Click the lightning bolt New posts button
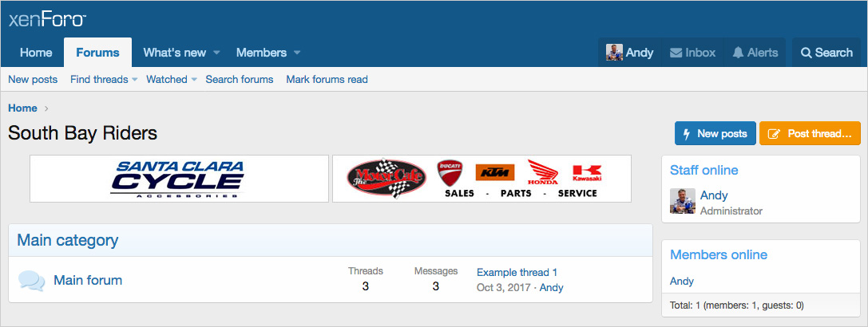Viewport: 868px width, 327px height. tap(715, 133)
